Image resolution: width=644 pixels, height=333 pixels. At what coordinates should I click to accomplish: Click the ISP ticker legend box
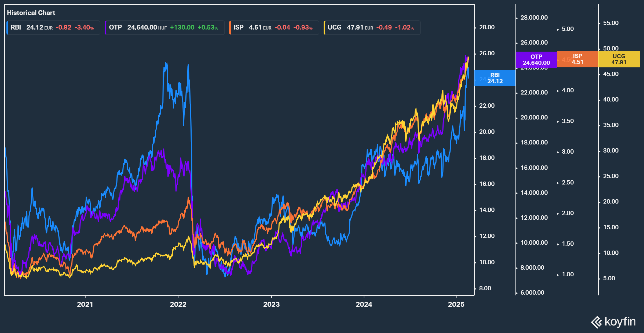coord(274,27)
